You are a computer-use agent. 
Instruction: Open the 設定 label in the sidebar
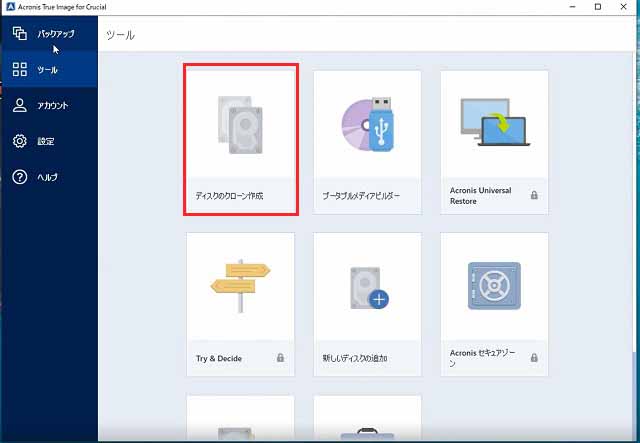tap(46, 141)
